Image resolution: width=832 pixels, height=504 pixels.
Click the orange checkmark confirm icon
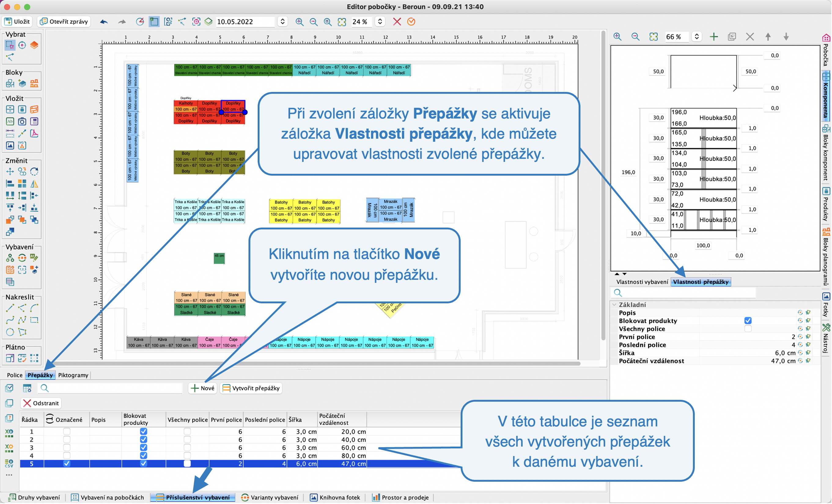pyautogui.click(x=411, y=22)
